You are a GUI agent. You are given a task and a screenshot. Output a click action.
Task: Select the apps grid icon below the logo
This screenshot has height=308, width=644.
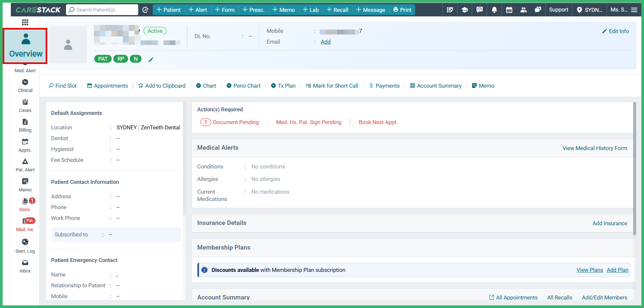point(25,22)
